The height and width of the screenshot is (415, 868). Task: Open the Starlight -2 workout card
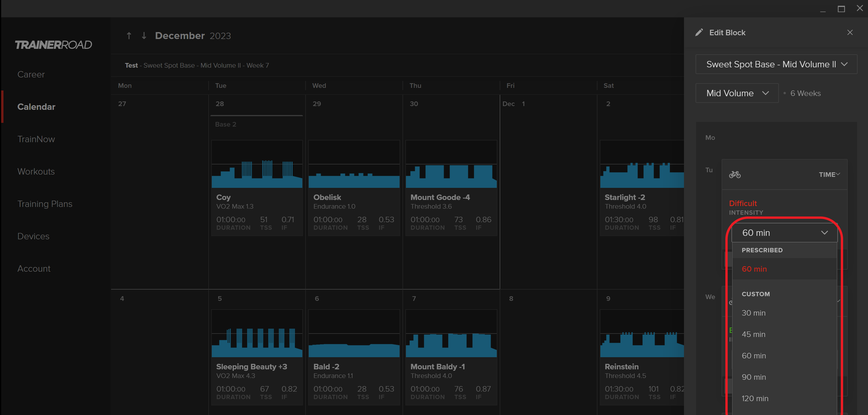point(642,188)
